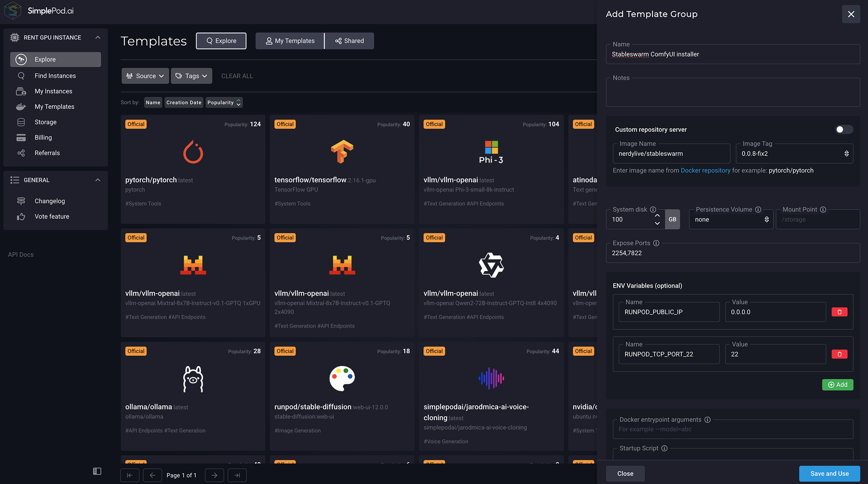Viewport: 868px width, 484px height.
Task: Switch to the Shared tab
Action: (x=349, y=41)
